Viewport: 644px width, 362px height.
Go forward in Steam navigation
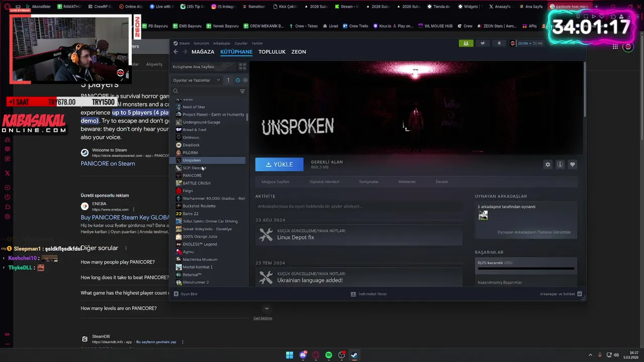pos(185,52)
